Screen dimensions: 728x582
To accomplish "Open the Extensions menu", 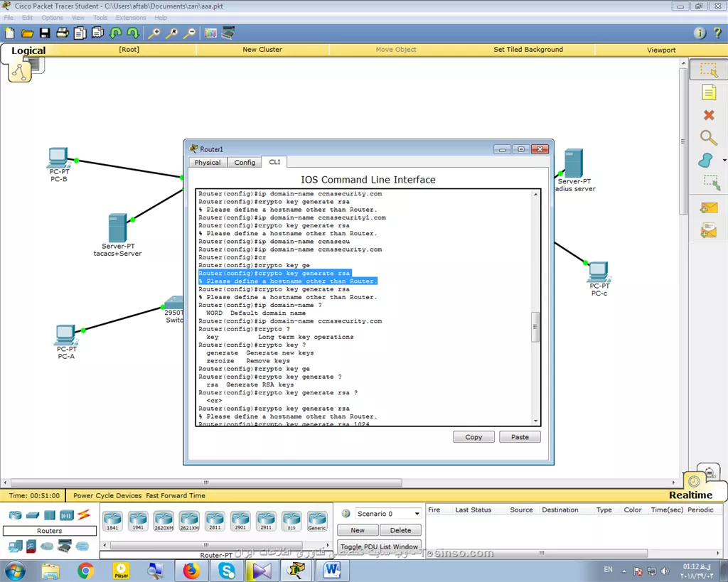I will coord(131,18).
